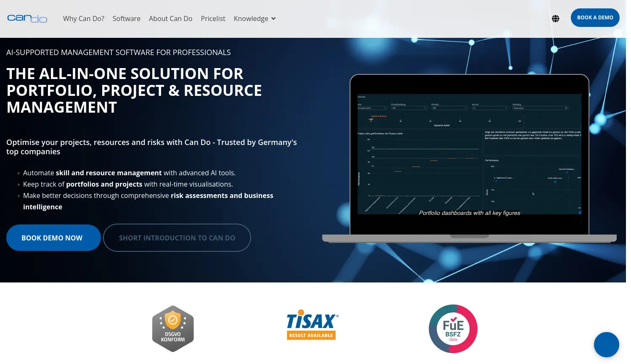Open the chat widget bubble
The image size is (631, 364).
(x=606, y=345)
